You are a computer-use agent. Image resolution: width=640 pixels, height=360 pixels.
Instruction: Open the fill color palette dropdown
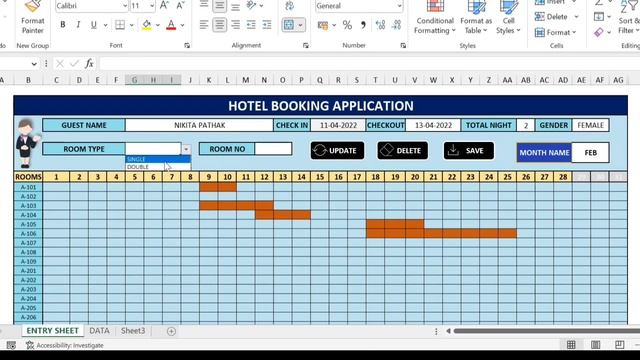[158, 25]
